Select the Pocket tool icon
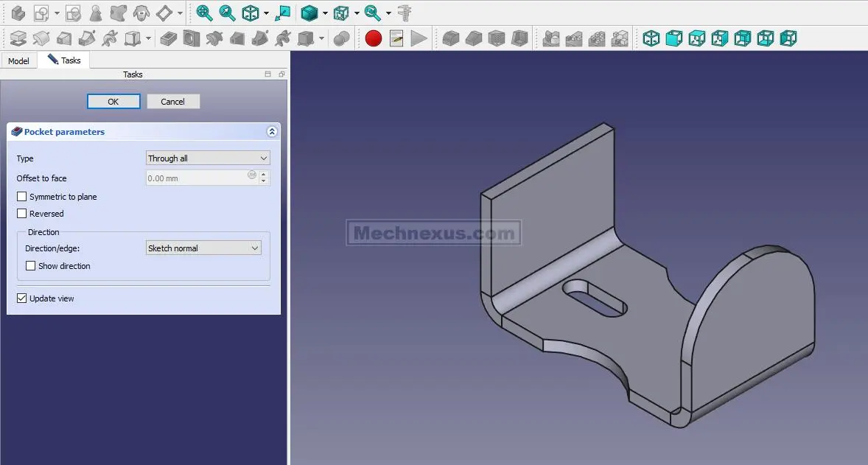Viewport: 868px width, 465px height. tap(169, 38)
